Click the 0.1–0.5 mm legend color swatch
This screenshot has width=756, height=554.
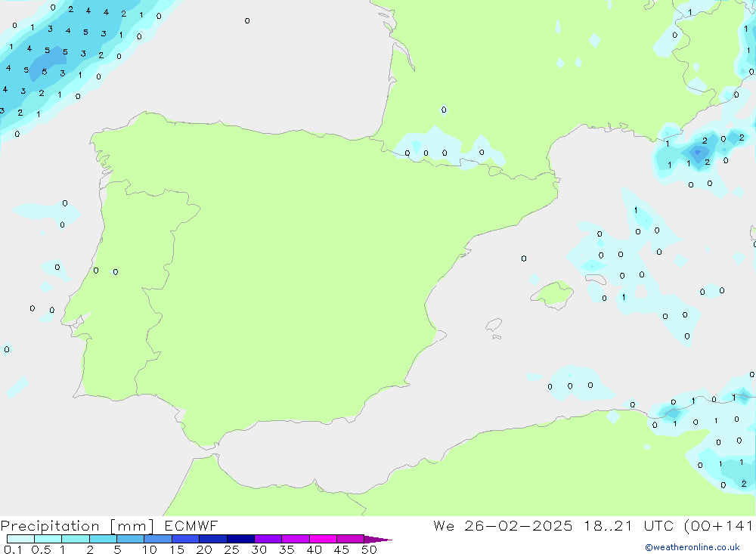20,539
